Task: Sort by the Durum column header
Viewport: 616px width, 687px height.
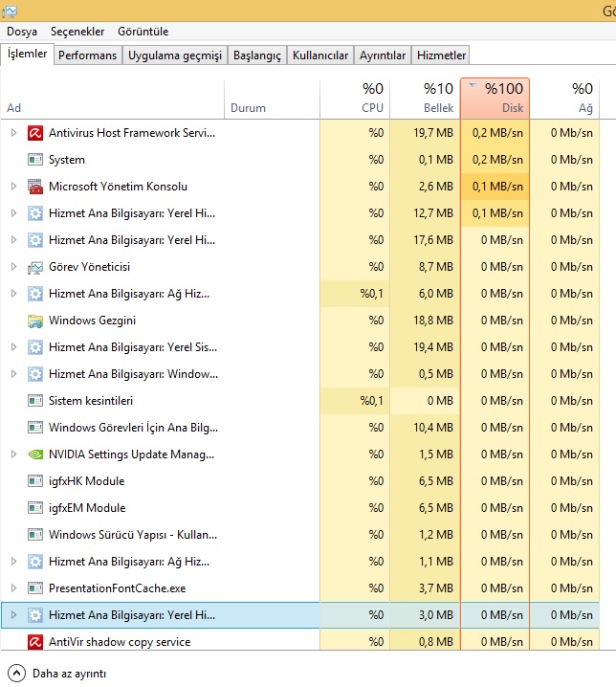Action: [x=272, y=99]
